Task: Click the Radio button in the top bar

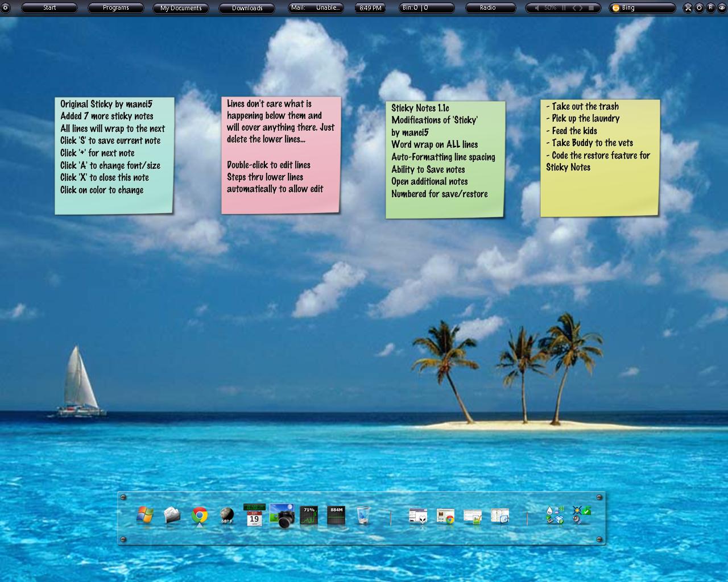Action: click(x=490, y=8)
